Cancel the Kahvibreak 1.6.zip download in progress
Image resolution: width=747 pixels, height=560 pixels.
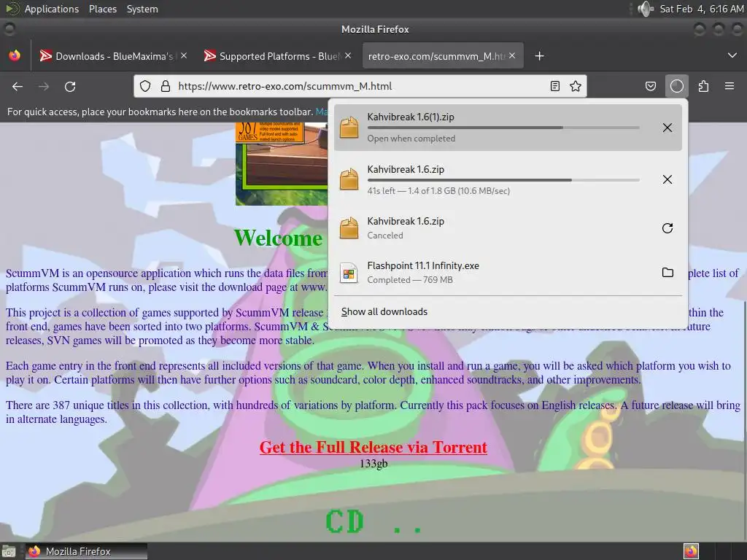(667, 179)
